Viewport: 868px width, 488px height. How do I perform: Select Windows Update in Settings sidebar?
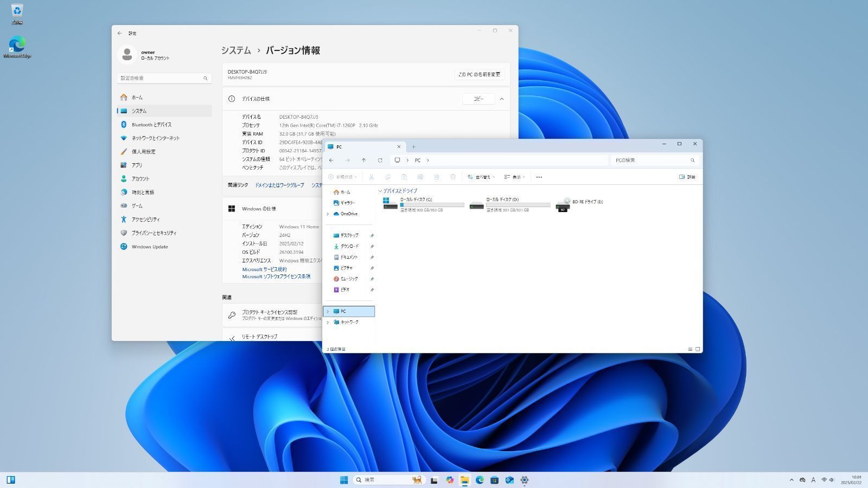pyautogui.click(x=149, y=247)
